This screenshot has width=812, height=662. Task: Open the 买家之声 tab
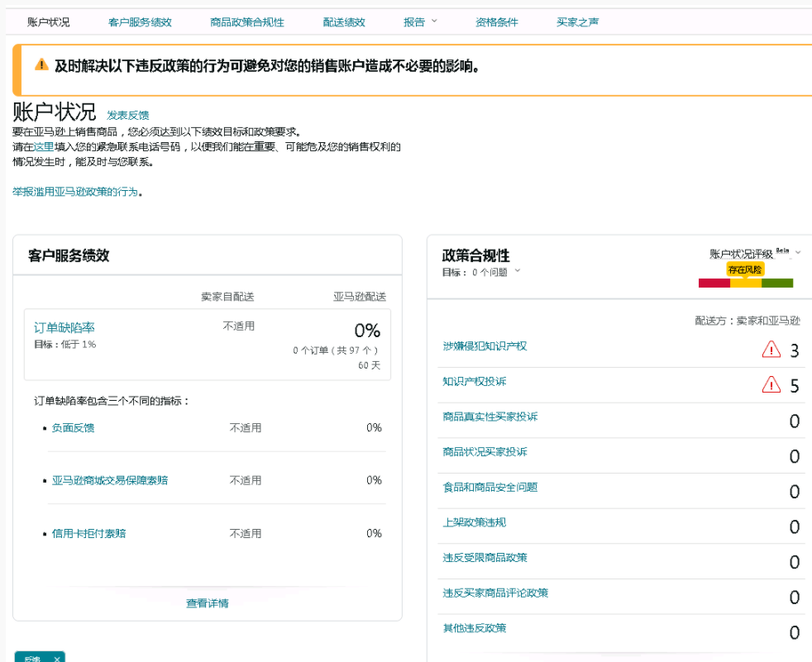577,22
